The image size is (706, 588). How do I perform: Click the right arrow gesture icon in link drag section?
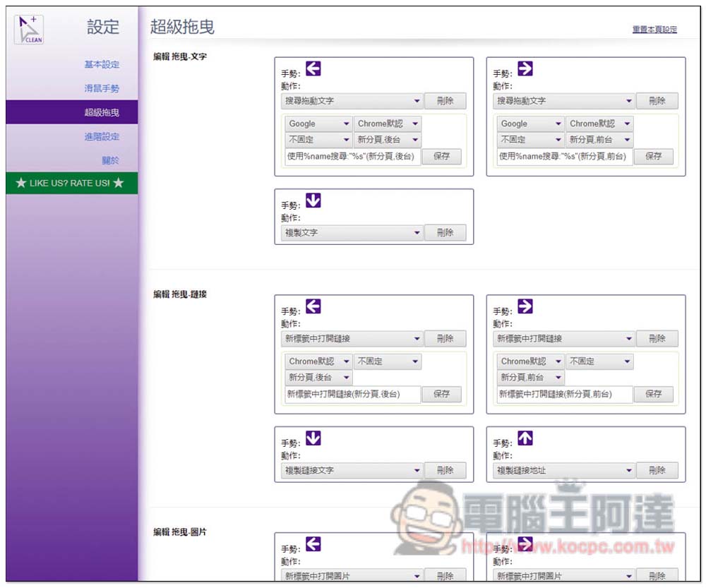(525, 306)
